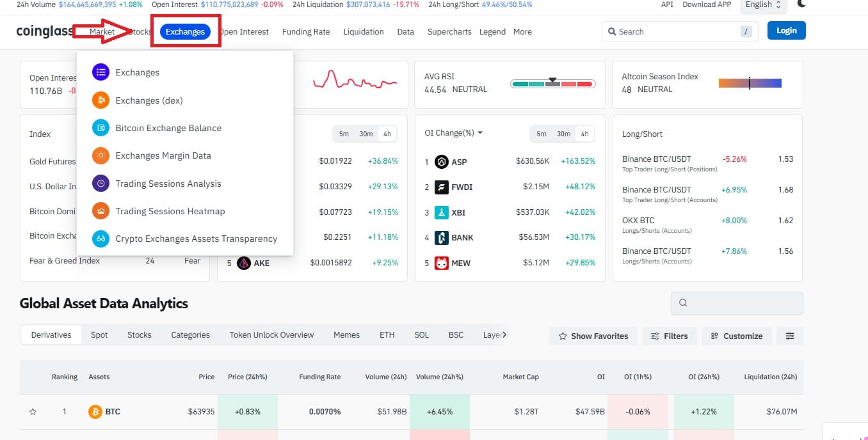Screen dimensions: 868x440
Task: Switch to the Stocks tab in analytics
Action: point(139,334)
